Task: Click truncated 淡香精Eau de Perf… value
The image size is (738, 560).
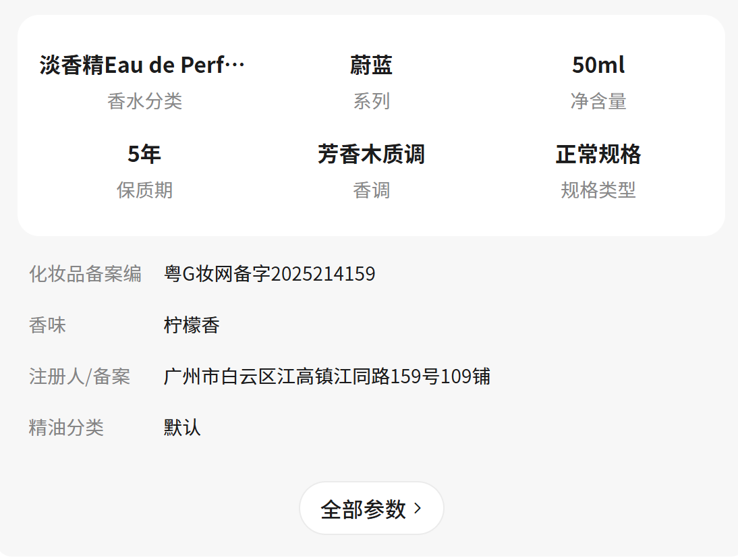Action: click(x=142, y=65)
